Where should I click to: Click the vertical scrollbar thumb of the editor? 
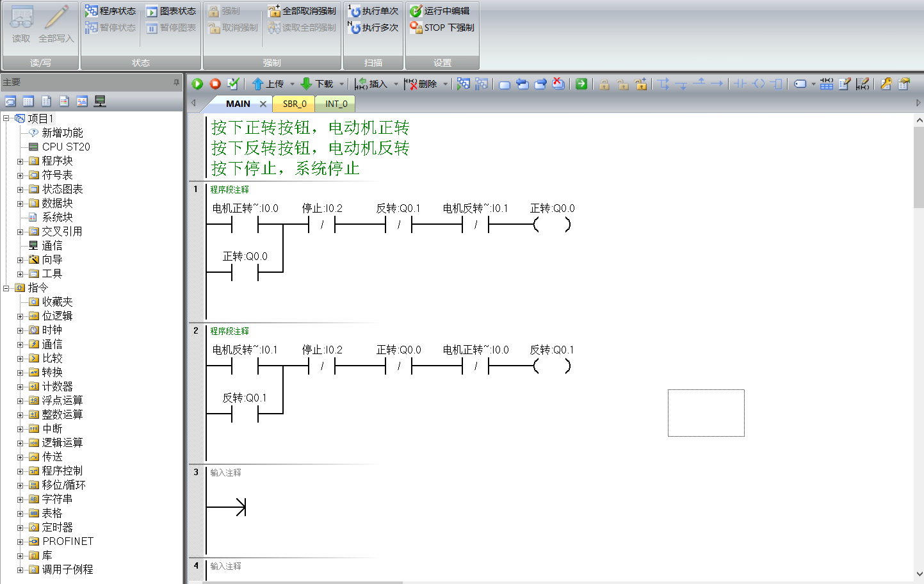click(x=919, y=167)
